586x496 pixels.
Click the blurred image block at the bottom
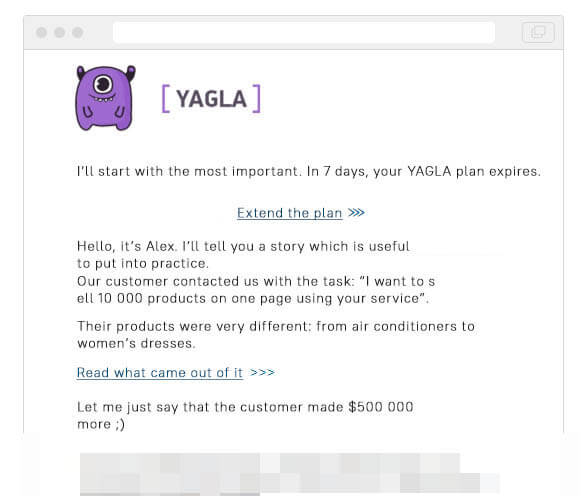click(290, 474)
